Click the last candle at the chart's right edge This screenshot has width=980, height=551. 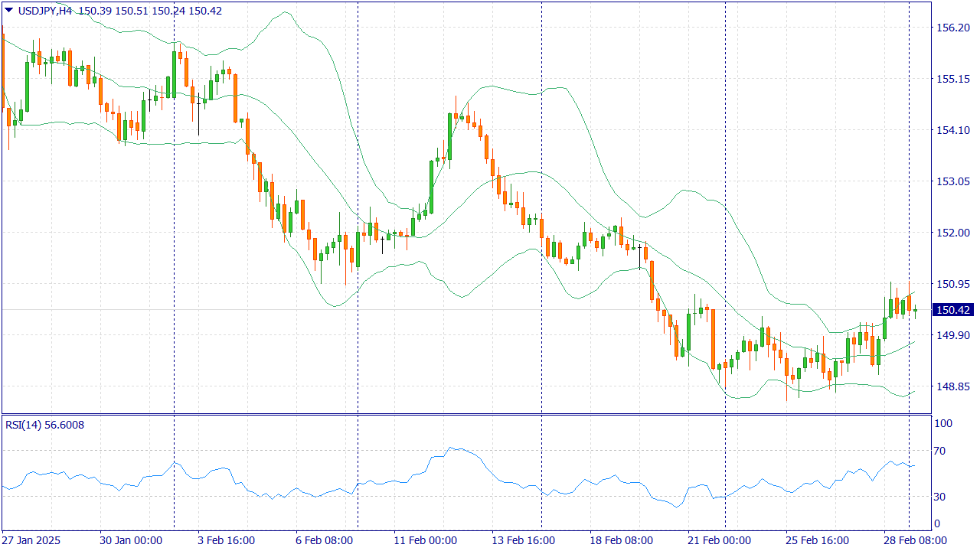pyautogui.click(x=915, y=311)
